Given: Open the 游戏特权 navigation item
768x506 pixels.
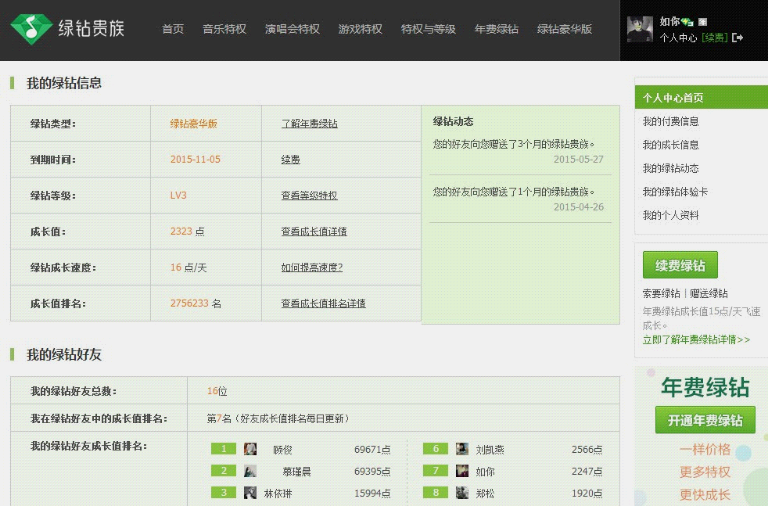Looking at the screenshot, I should (x=360, y=29).
